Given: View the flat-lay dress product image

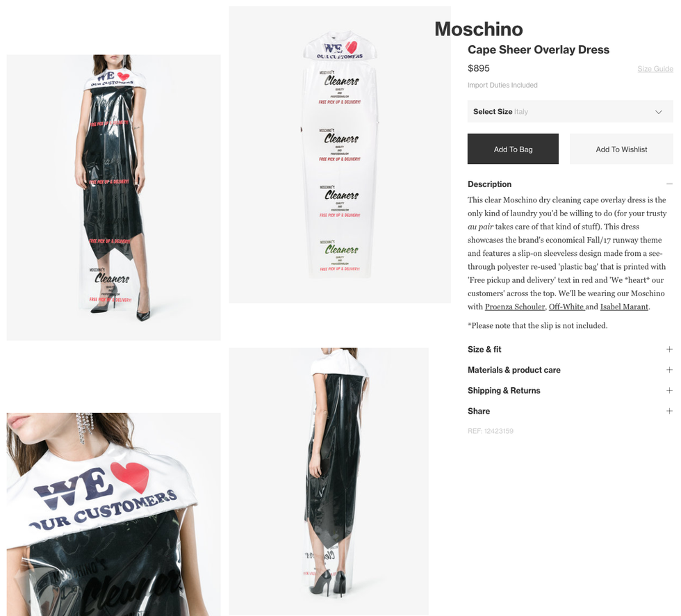Looking at the screenshot, I should 340,154.
